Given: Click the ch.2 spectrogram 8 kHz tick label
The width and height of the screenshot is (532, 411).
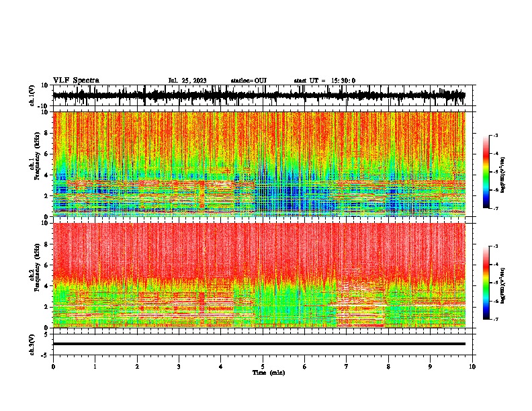Looking at the screenshot, I should pos(46,244).
